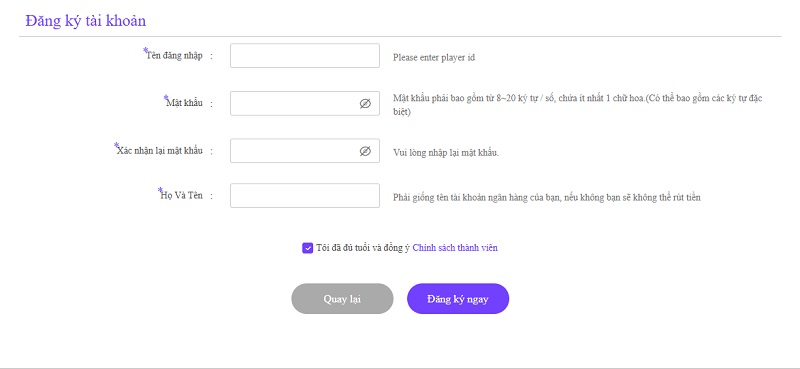Click the 'Tôi đã đủ tuổi và đồng ý' text

click(x=363, y=248)
